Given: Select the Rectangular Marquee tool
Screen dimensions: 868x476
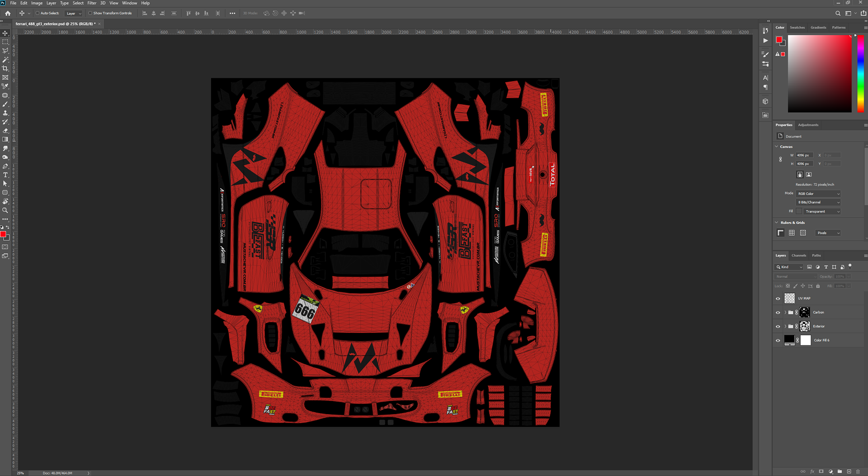Looking at the screenshot, I should [x=5, y=42].
